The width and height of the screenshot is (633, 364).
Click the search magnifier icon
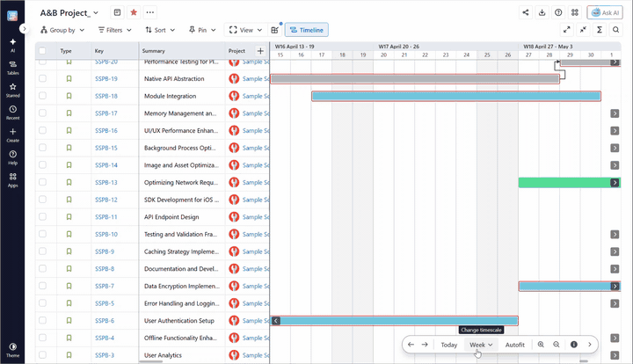click(x=615, y=30)
